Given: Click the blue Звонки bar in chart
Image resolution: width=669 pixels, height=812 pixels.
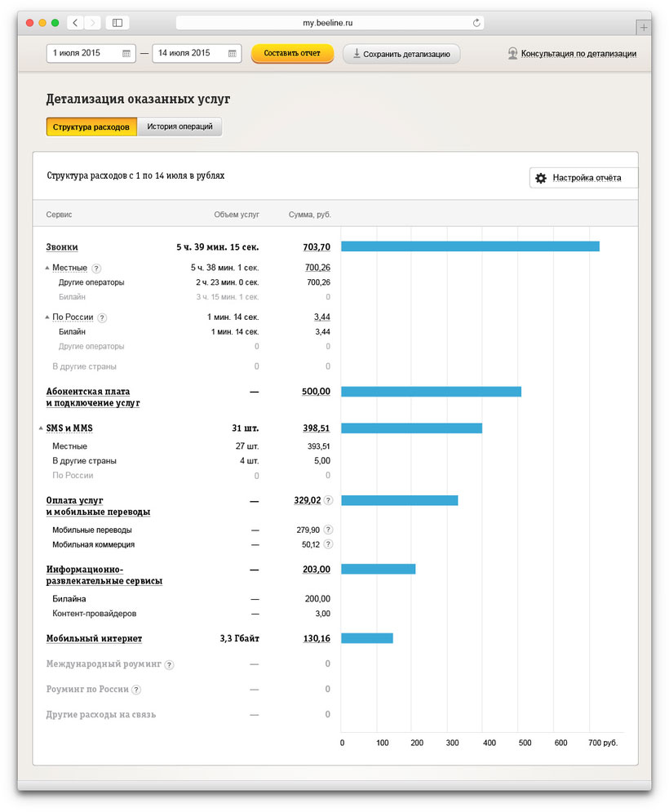Looking at the screenshot, I should point(470,246).
